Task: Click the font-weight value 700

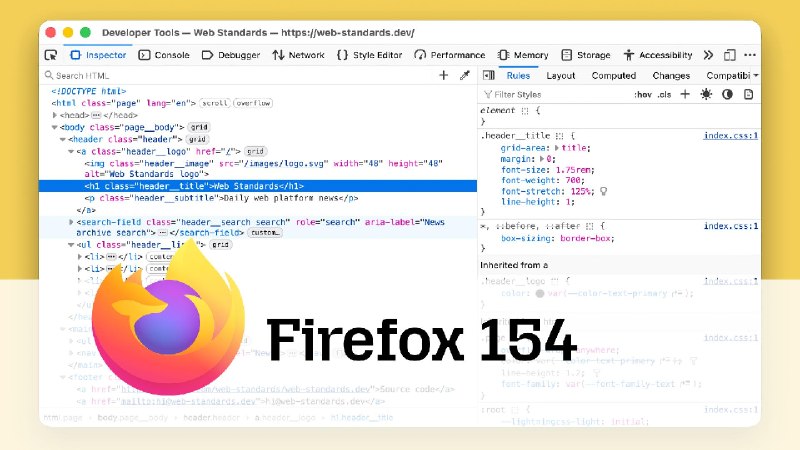Action: point(573,180)
